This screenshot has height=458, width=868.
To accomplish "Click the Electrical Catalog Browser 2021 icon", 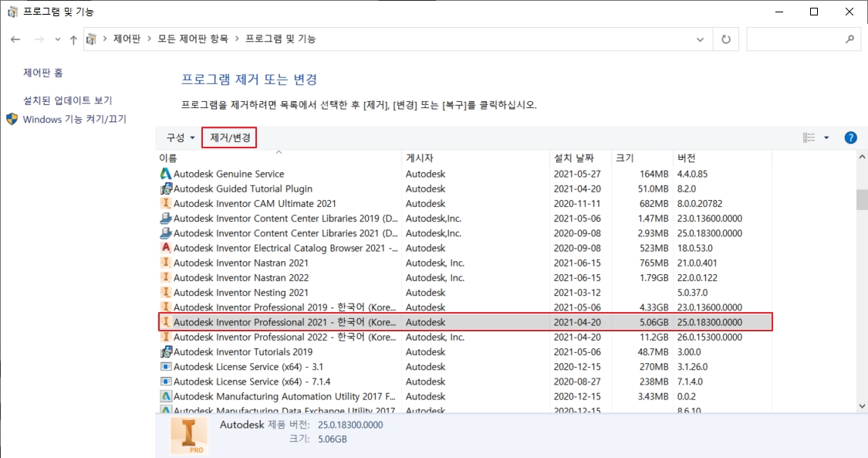I will click(166, 248).
